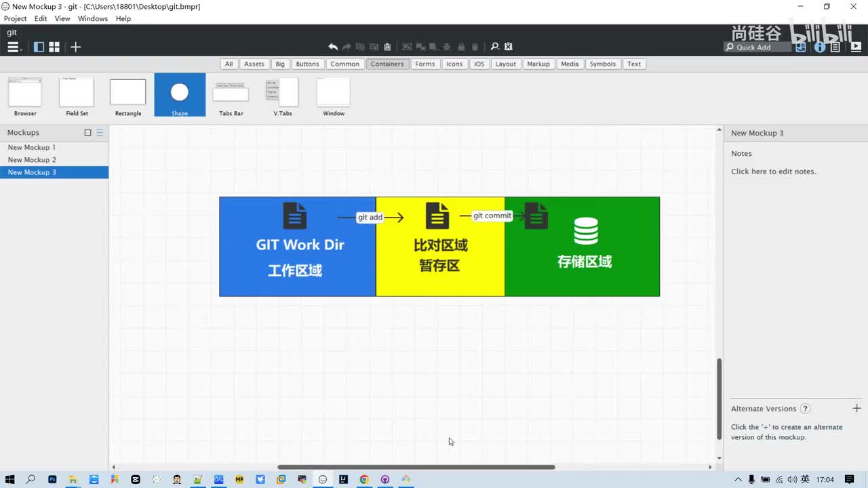The width and height of the screenshot is (868, 488).
Task: Click the Undo arrow in the toolbar
Action: 333,47
